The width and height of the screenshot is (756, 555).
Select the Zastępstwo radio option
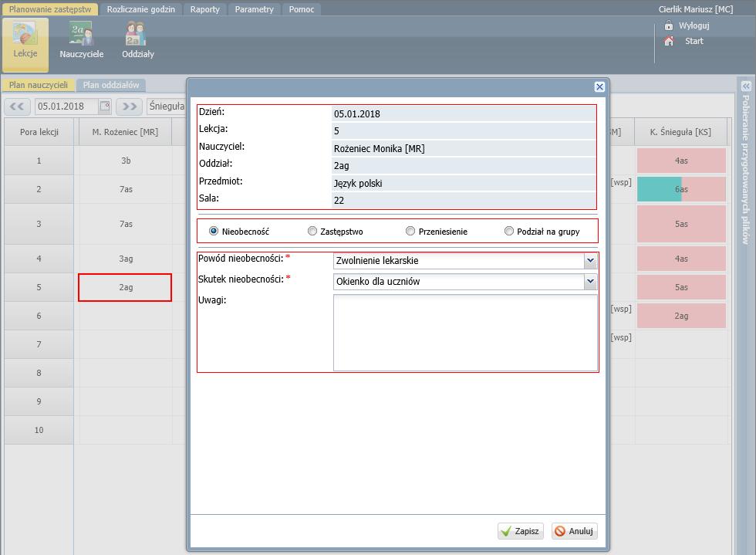(312, 231)
